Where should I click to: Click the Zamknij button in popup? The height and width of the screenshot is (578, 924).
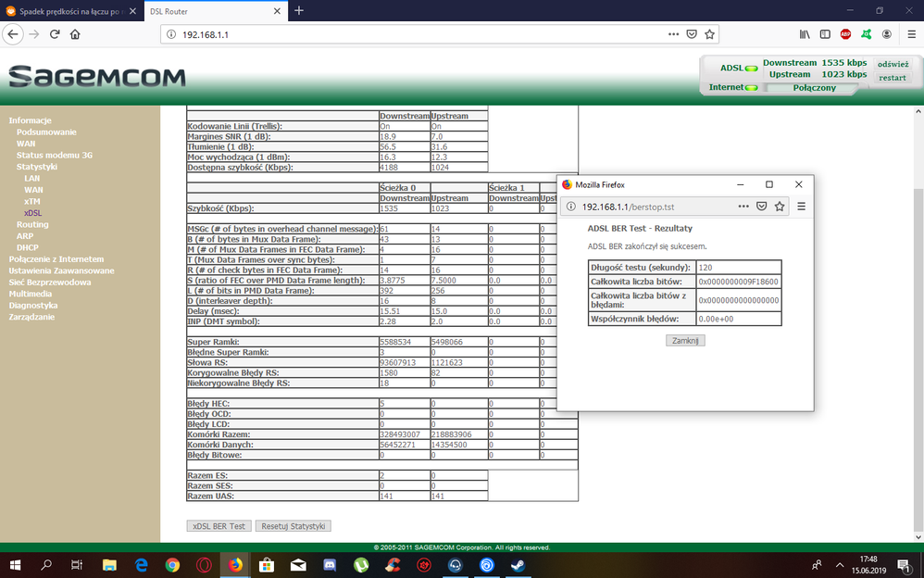tap(685, 340)
